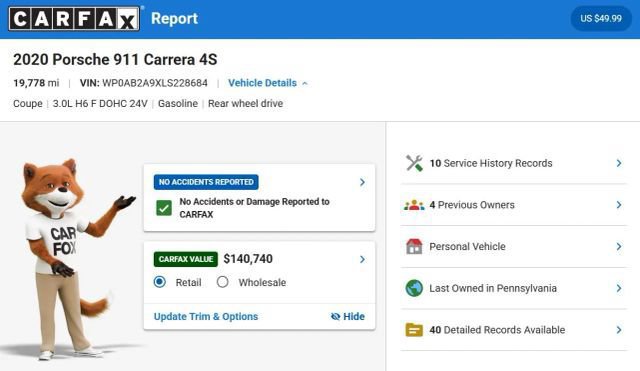Open 10 Service History Records row
Image resolution: width=640 pixels, height=371 pixels.
pyautogui.click(x=513, y=163)
